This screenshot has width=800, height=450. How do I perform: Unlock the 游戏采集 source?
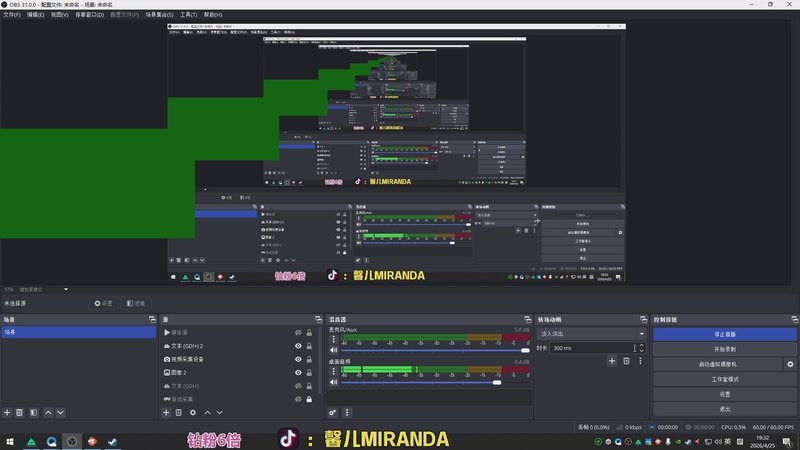pos(309,399)
